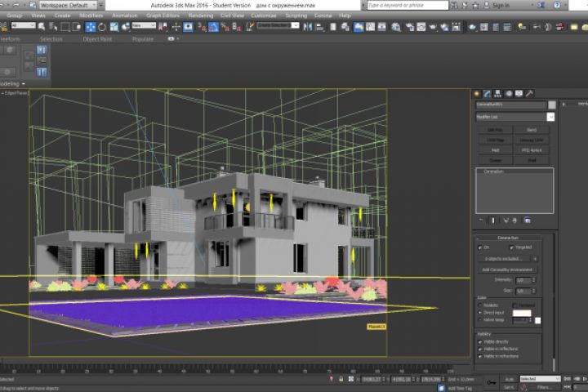Screen dimensions: 588x392
Task: Open the Create command panel tab
Action: 478,93
